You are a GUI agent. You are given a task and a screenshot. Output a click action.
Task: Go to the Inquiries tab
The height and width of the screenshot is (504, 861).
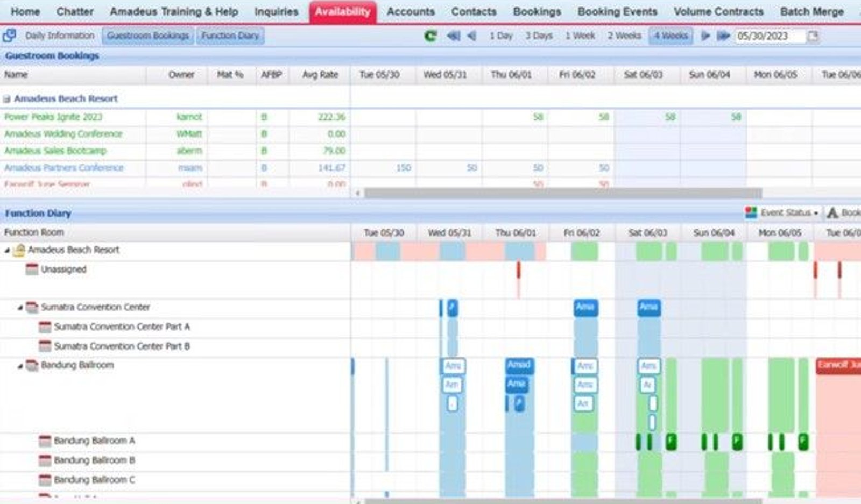[276, 11]
